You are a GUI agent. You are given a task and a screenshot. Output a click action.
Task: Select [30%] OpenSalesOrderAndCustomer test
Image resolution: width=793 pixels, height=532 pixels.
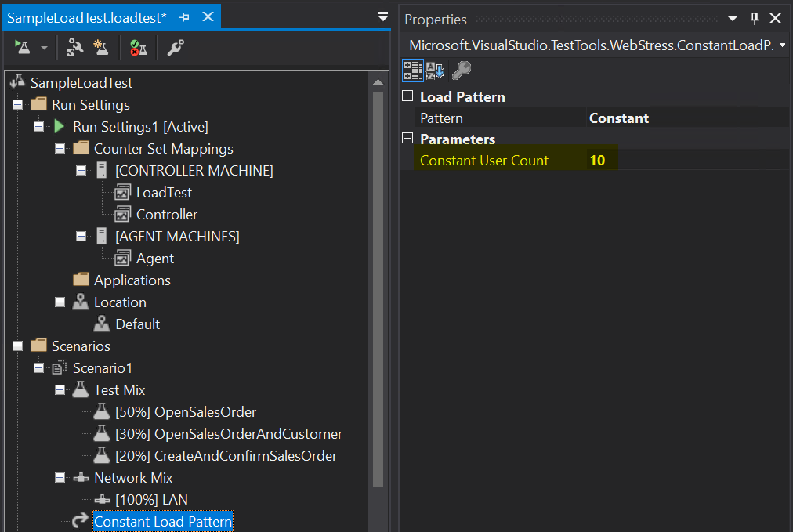[229, 434]
